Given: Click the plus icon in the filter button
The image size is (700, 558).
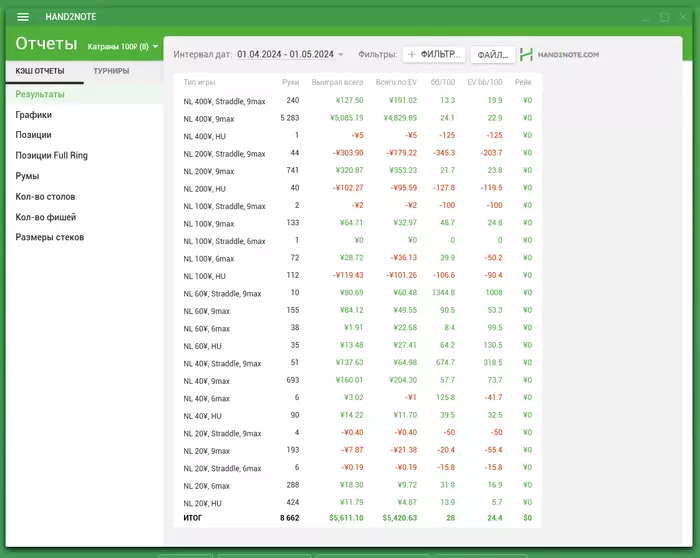Looking at the screenshot, I should (x=412, y=54).
